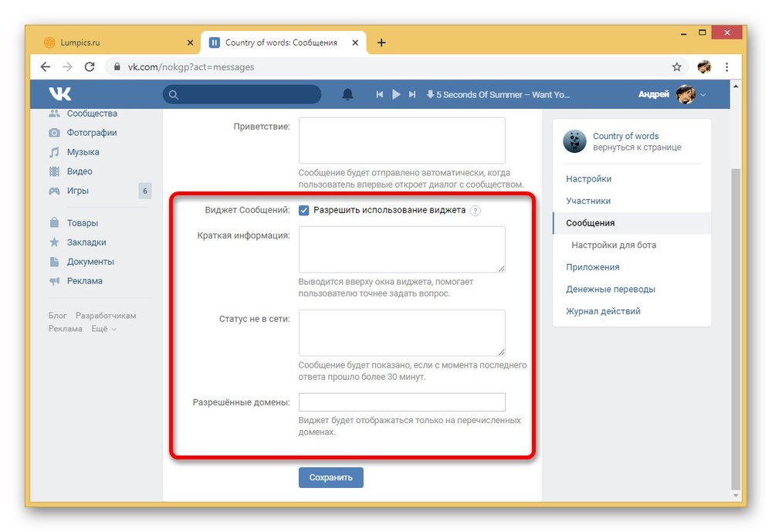Select the Country of words: Сообщения tab
The image size is (772, 532).
[x=283, y=43]
